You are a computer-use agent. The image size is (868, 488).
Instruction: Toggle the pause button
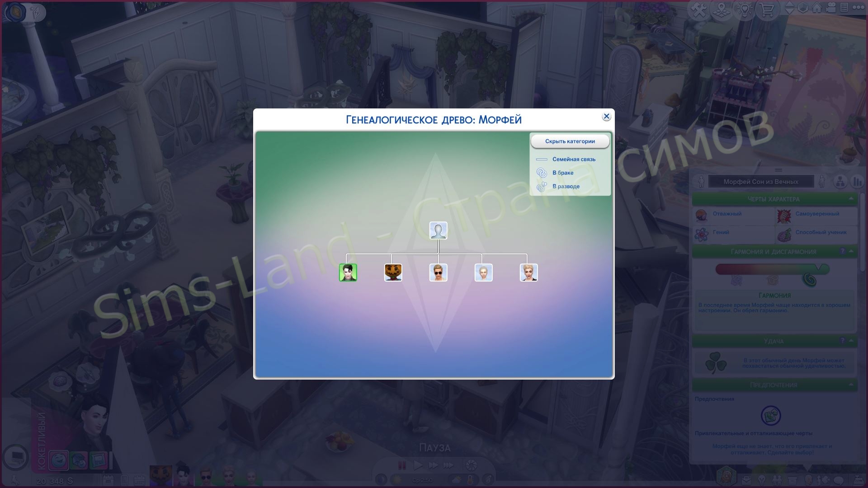tap(401, 465)
